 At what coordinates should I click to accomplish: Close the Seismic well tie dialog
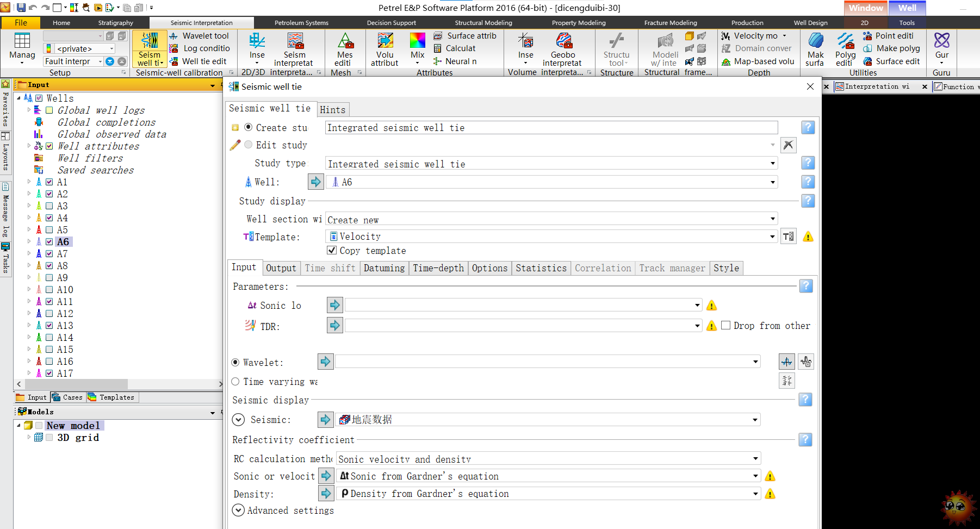click(x=810, y=86)
